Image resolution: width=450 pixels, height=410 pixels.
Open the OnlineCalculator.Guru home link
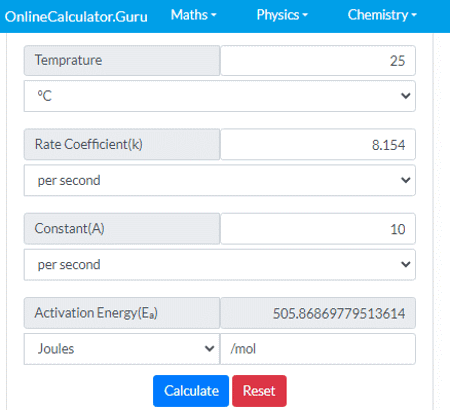pyautogui.click(x=76, y=17)
